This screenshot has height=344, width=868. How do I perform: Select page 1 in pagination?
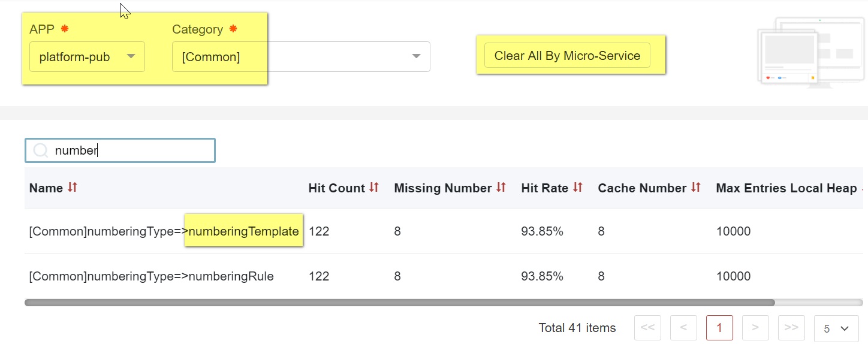(719, 328)
